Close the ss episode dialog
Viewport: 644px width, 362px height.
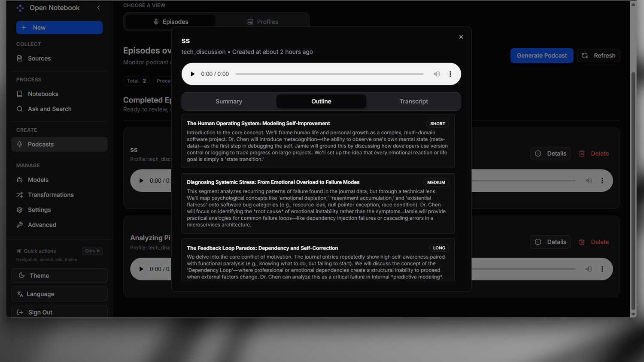pyautogui.click(x=461, y=37)
